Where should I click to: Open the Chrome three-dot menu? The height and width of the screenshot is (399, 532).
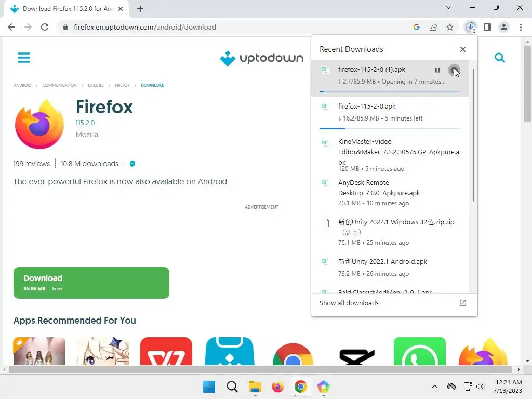pyautogui.click(x=521, y=27)
